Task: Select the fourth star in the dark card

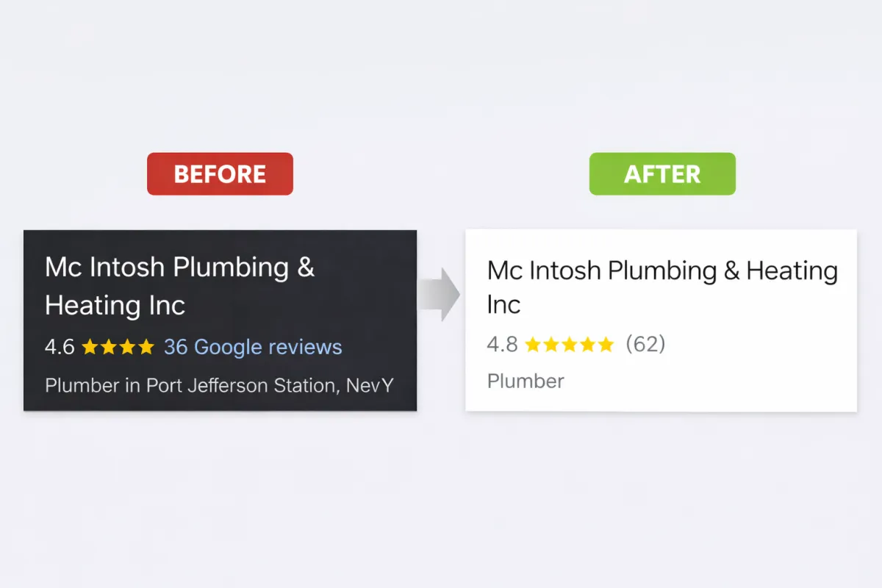Action: 146,347
